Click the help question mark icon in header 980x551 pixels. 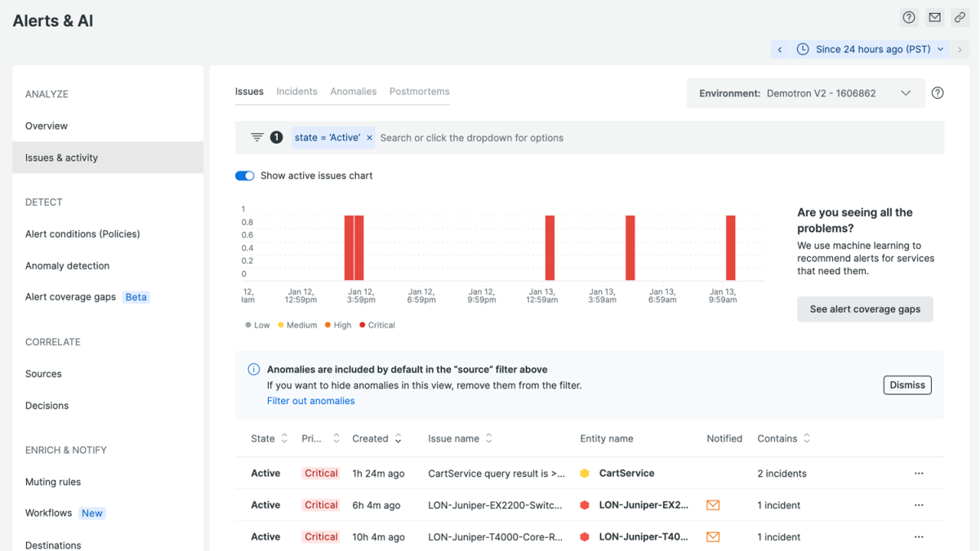click(908, 17)
